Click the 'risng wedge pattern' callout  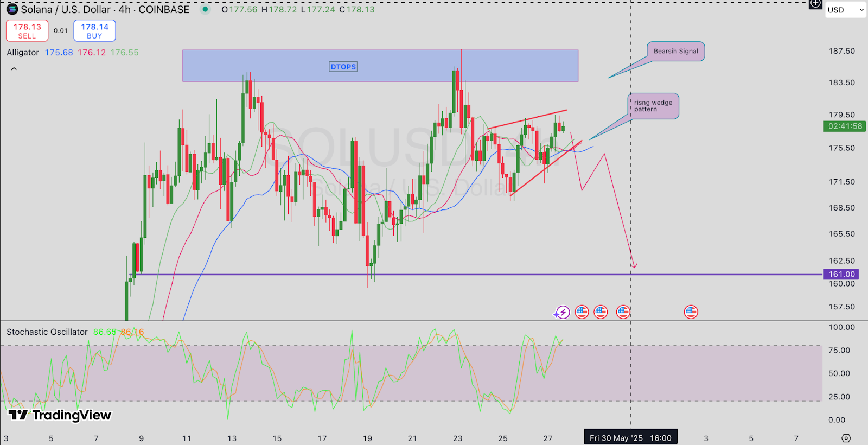[x=653, y=106]
